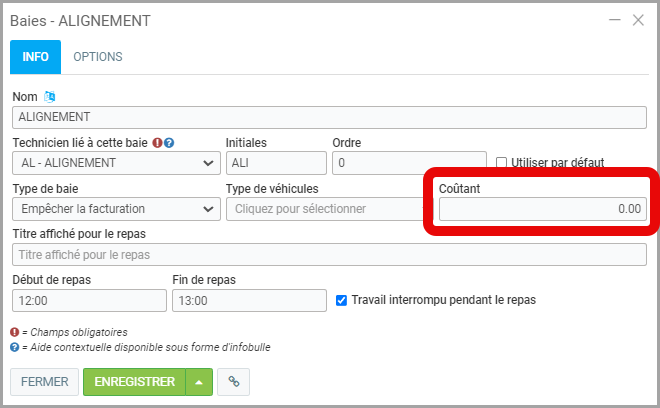Click the blue help icon beside Technicien label
This screenshot has height=408, width=660.
click(x=170, y=143)
